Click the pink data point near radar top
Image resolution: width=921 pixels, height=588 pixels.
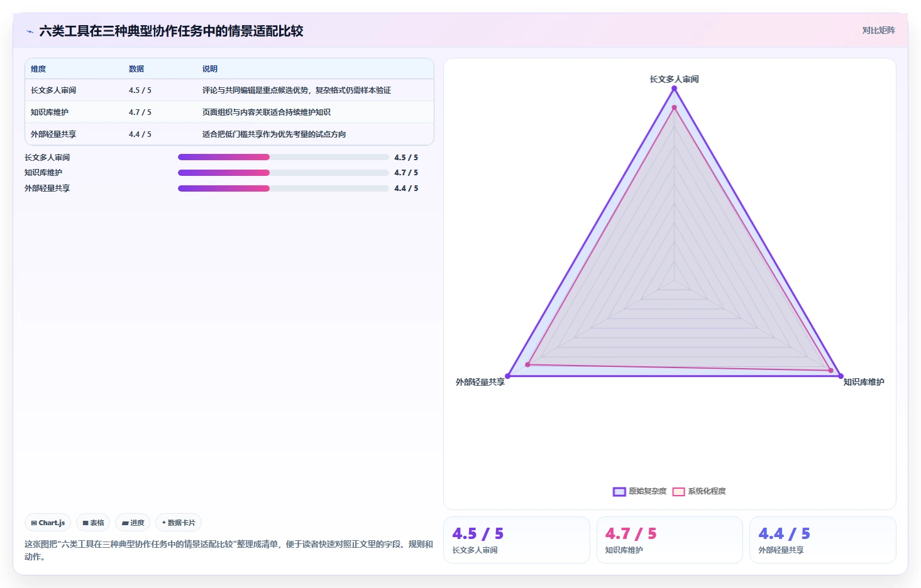pyautogui.click(x=674, y=107)
